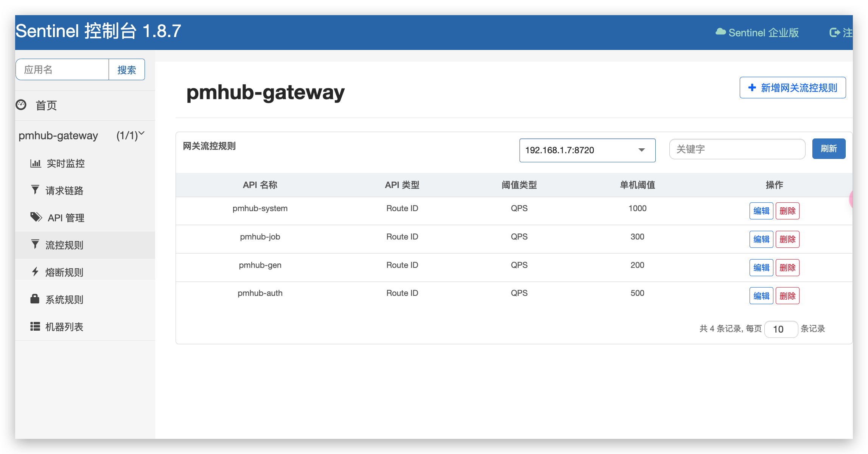Screen dimensions: 868x454
Task: Click the Sentinel 控制台 1.8.7 title
Action: 98,31
